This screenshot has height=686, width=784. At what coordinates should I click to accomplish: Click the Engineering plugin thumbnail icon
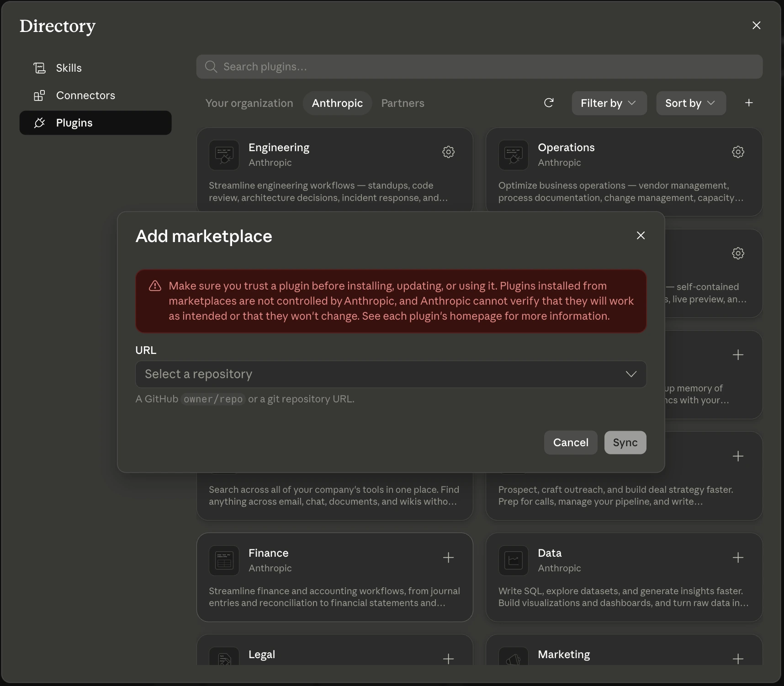point(224,155)
